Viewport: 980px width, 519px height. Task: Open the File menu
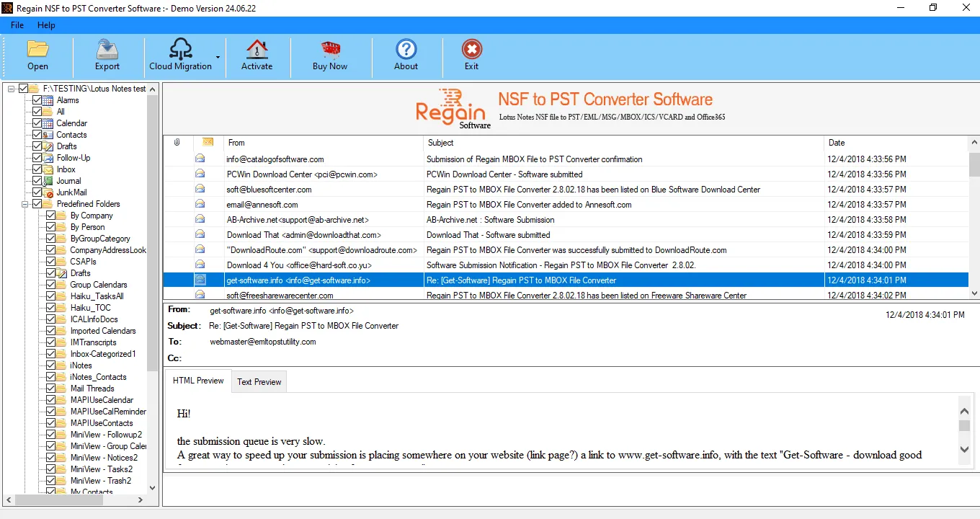[x=17, y=25]
